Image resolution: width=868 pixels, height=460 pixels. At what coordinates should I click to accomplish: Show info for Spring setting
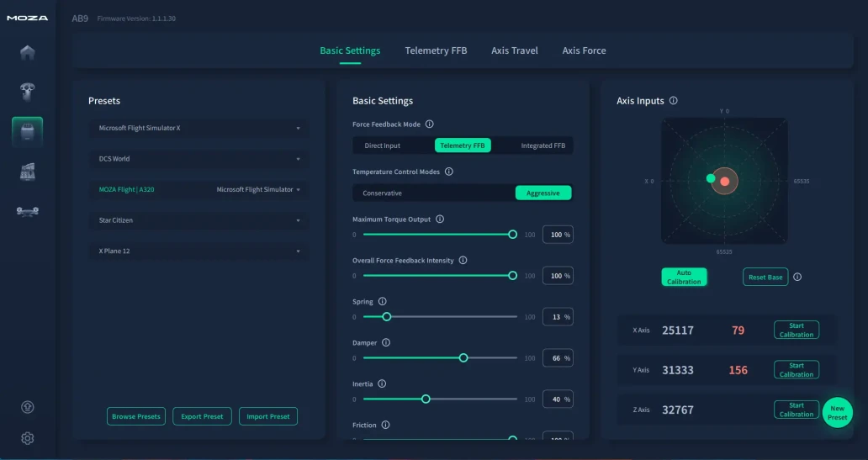[x=382, y=302]
